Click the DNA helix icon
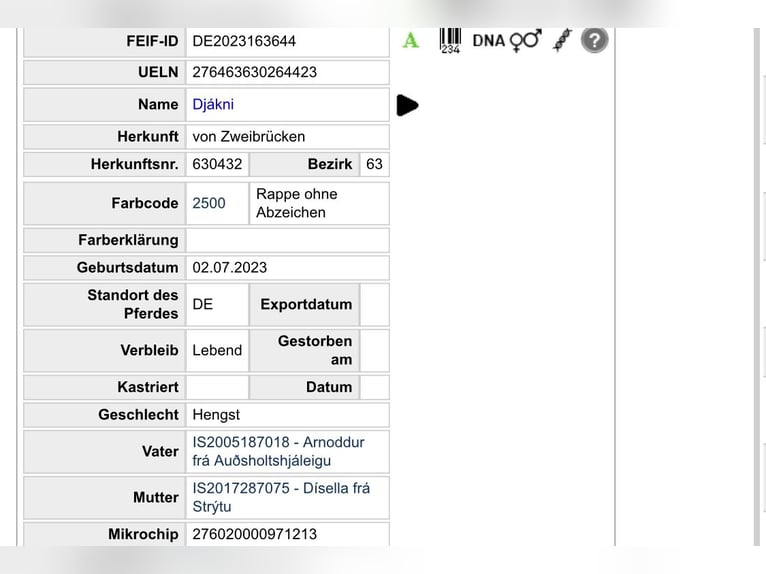 562,41
